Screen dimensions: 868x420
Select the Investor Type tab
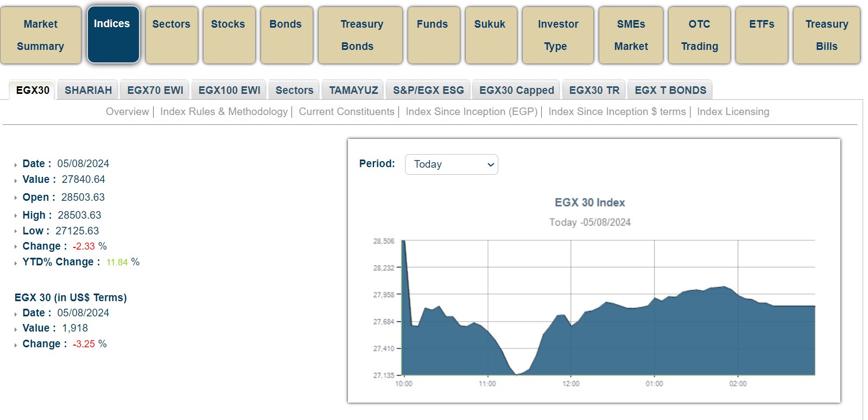pos(557,35)
